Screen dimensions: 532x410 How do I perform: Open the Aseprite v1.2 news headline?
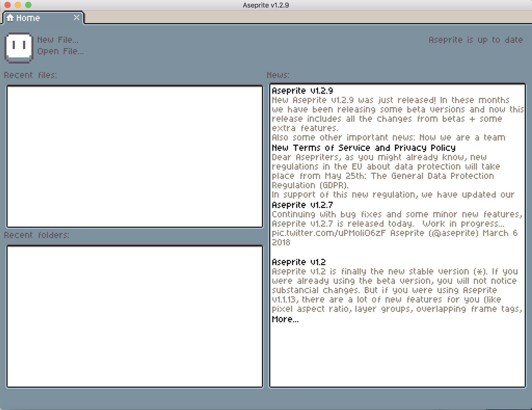pyautogui.click(x=298, y=262)
